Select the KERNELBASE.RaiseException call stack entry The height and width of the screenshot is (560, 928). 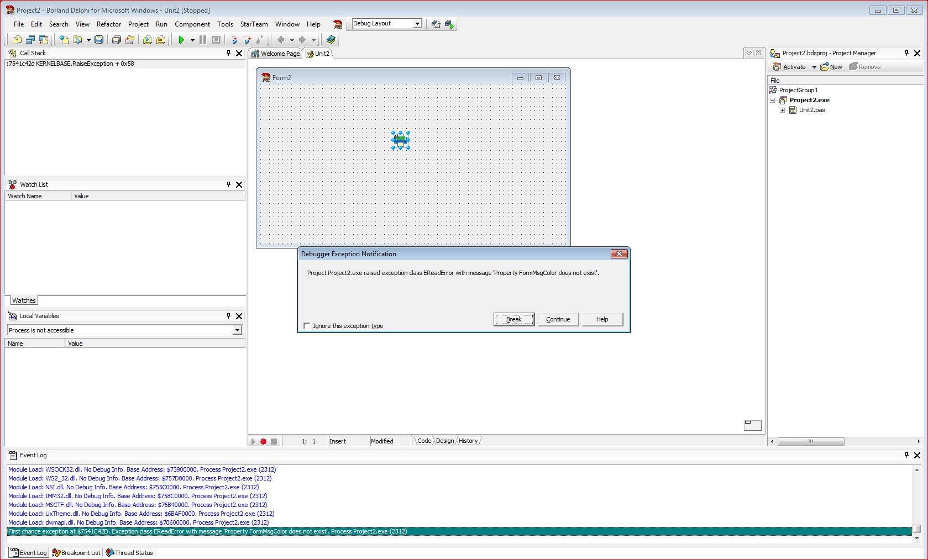(x=125, y=64)
